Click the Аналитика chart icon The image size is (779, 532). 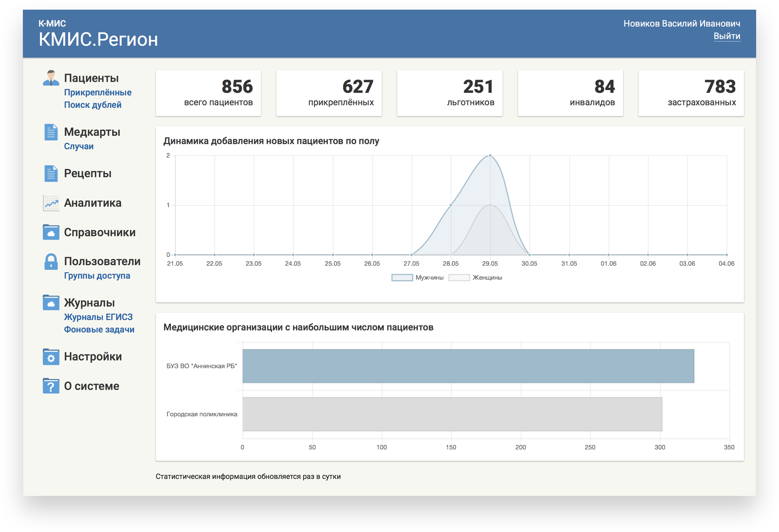click(51, 203)
